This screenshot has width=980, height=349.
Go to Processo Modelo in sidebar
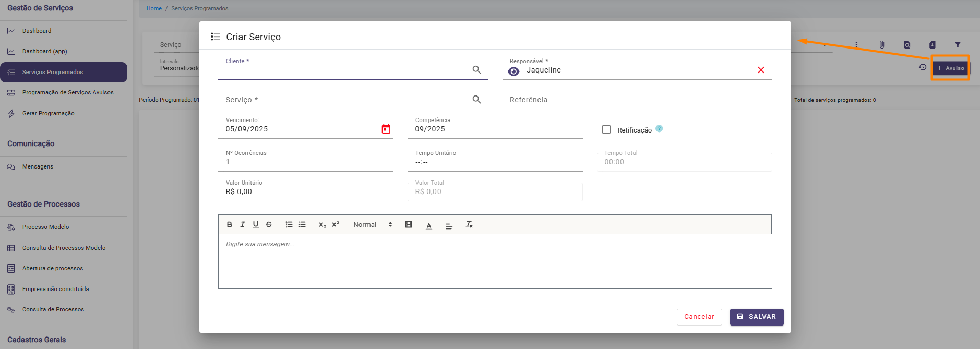45,227
